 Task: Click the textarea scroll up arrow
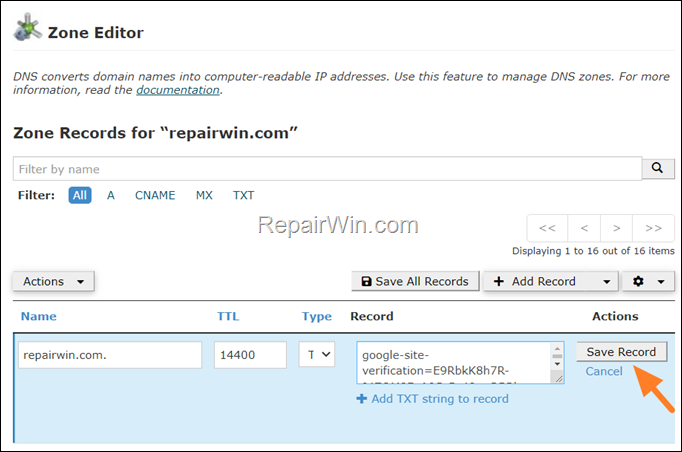click(x=557, y=348)
